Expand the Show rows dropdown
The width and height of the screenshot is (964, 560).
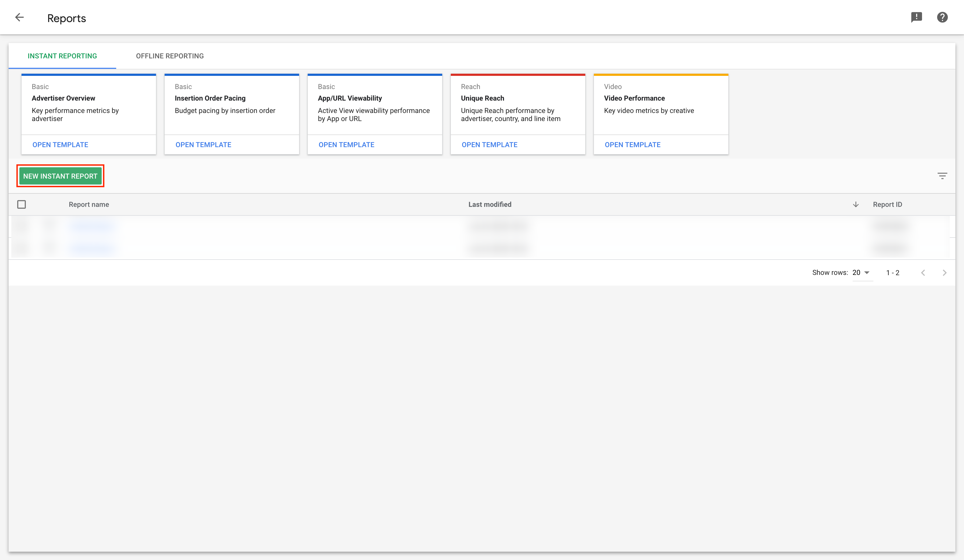click(862, 273)
